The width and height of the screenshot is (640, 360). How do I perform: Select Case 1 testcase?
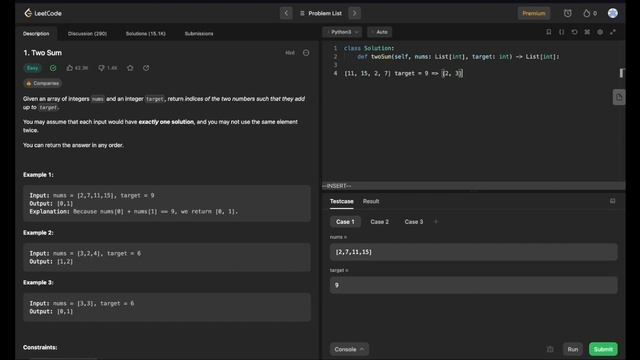(x=345, y=222)
